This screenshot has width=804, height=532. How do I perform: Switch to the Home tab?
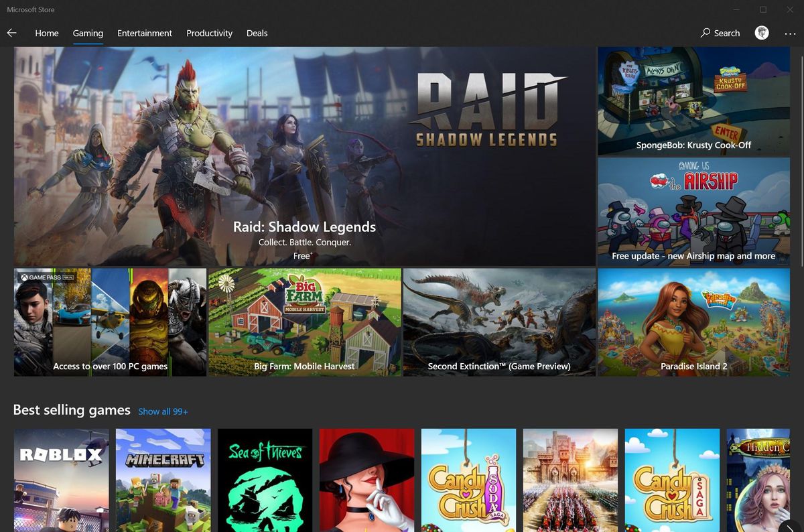click(x=47, y=33)
